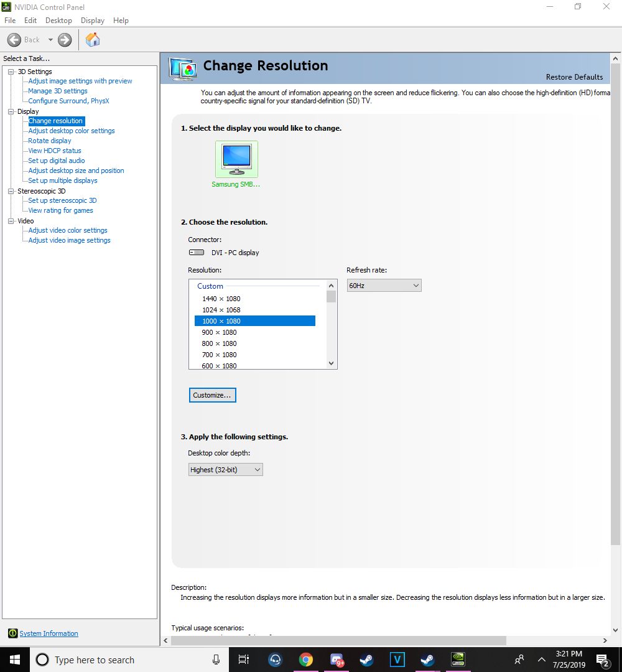This screenshot has height=672, width=622.
Task: Open View HDCP status
Action: (55, 151)
